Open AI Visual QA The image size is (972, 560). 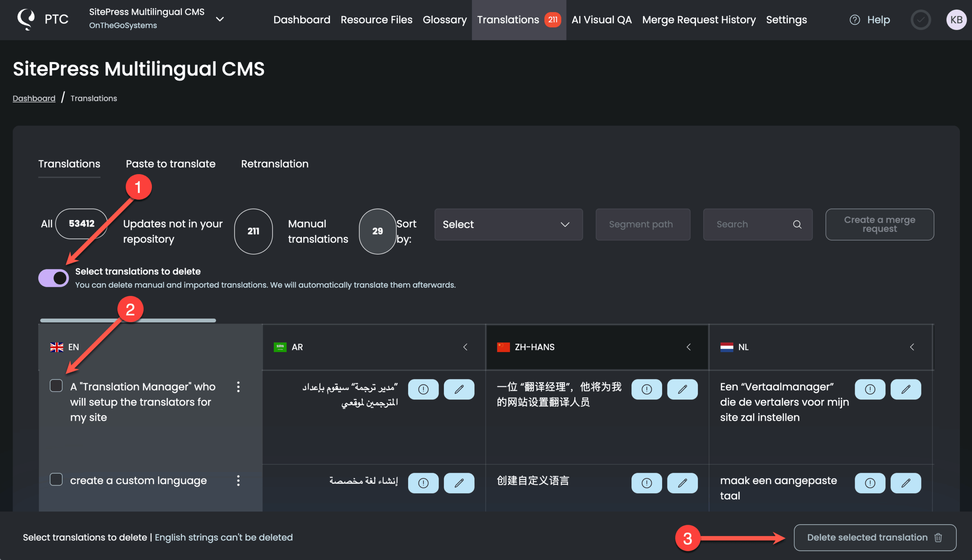(x=601, y=20)
